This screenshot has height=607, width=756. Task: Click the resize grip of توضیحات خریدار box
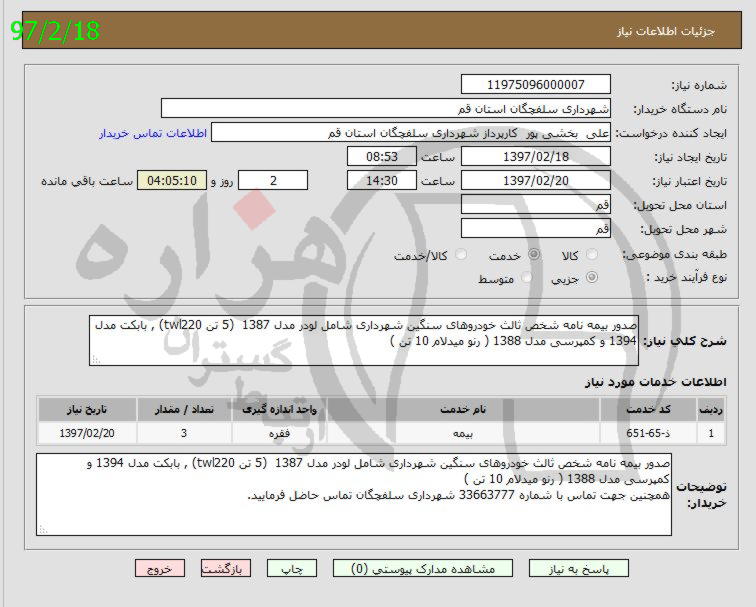click(x=43, y=529)
